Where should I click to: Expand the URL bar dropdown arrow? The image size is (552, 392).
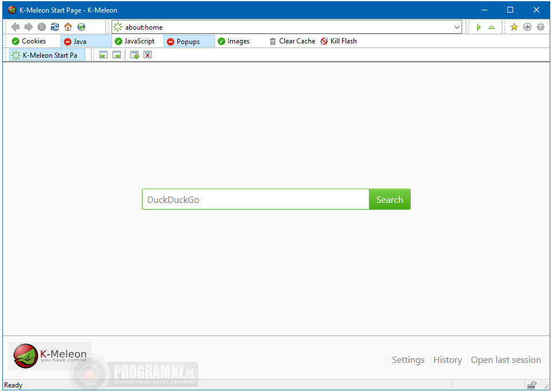[456, 27]
